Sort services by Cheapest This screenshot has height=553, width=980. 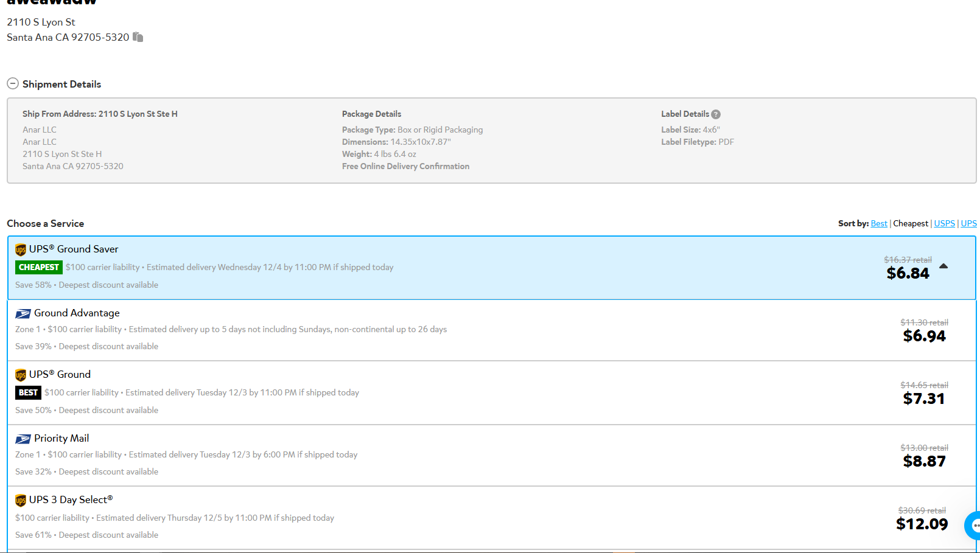click(x=911, y=223)
